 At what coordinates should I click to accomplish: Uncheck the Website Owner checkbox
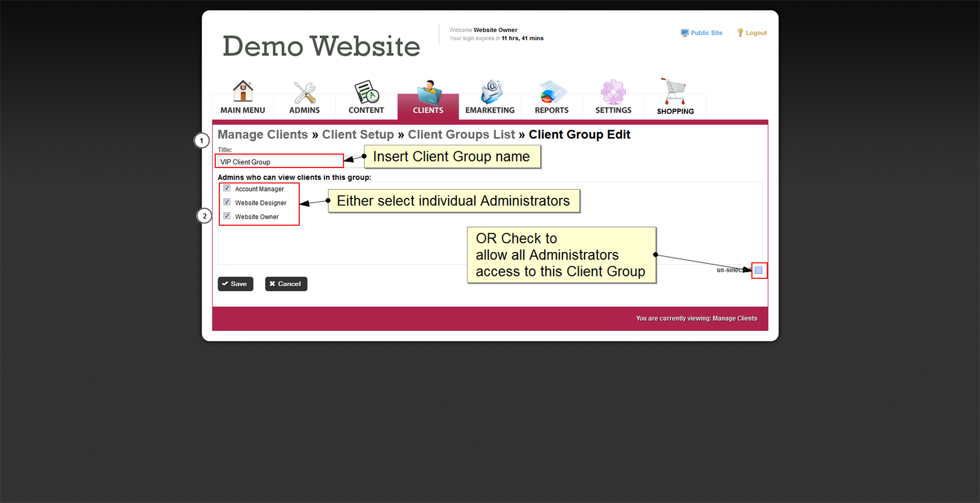click(x=227, y=216)
